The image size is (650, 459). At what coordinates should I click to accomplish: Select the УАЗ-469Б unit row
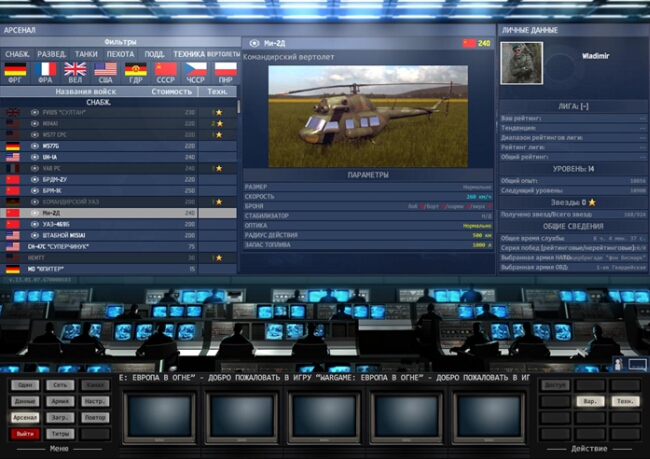coord(119,224)
